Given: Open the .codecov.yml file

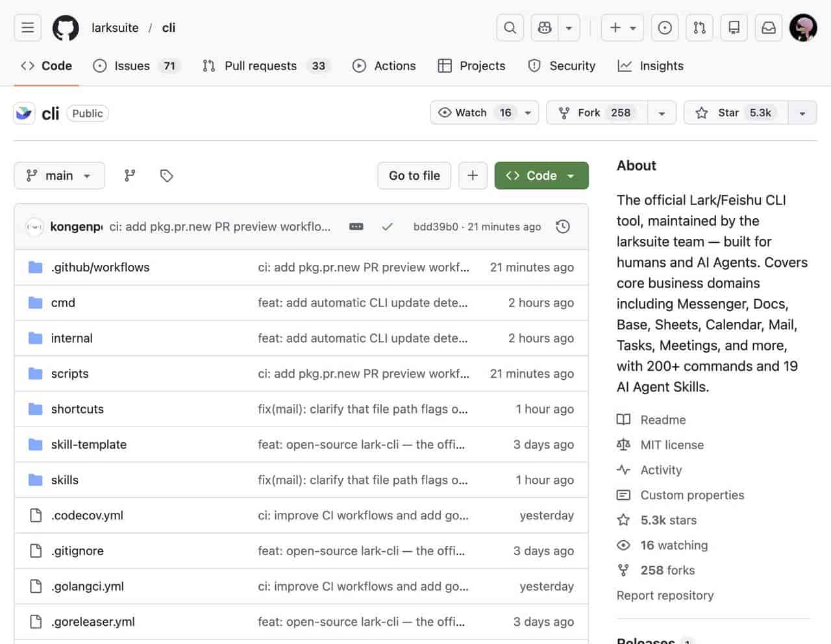Looking at the screenshot, I should click(x=87, y=515).
